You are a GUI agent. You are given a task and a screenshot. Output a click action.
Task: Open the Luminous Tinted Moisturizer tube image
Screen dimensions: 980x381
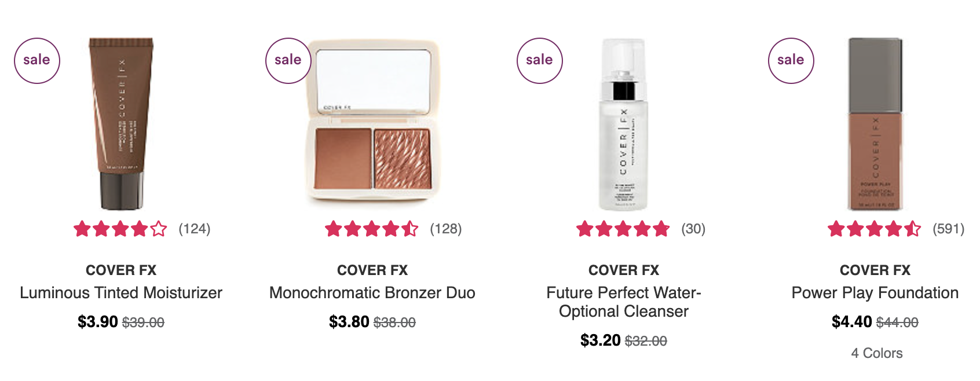(121, 124)
